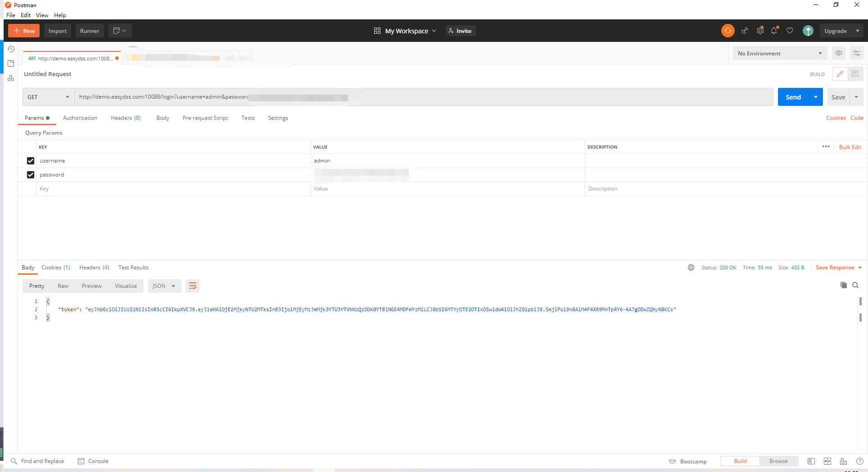The image size is (868, 472).
Task: Open the notifications bell icon
Action: pos(774,31)
